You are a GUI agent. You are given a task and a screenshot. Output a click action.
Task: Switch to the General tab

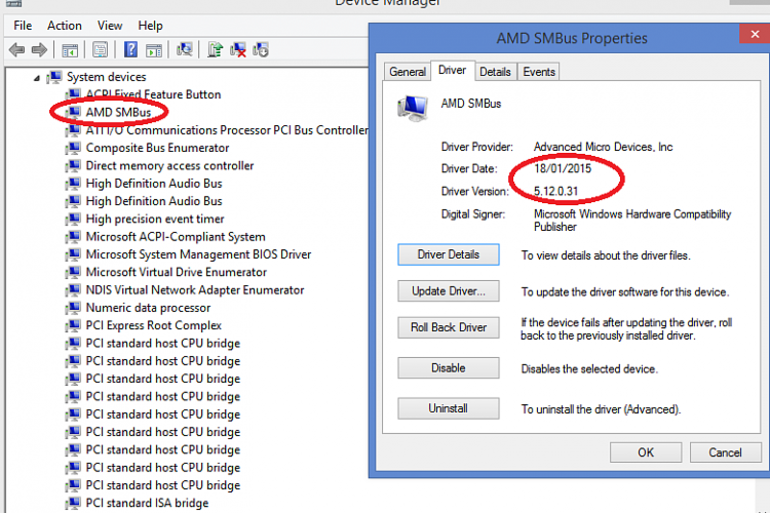[x=407, y=71]
